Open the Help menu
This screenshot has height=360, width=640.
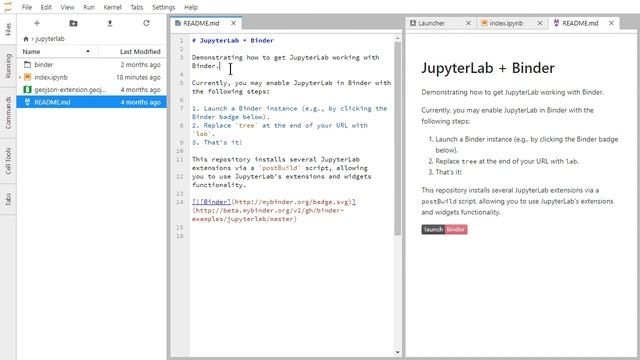pyautogui.click(x=191, y=7)
